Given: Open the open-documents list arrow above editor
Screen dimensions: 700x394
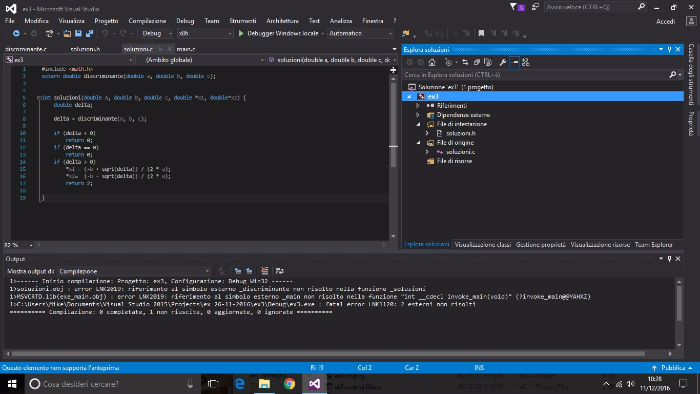Looking at the screenshot, I should coord(394,49).
